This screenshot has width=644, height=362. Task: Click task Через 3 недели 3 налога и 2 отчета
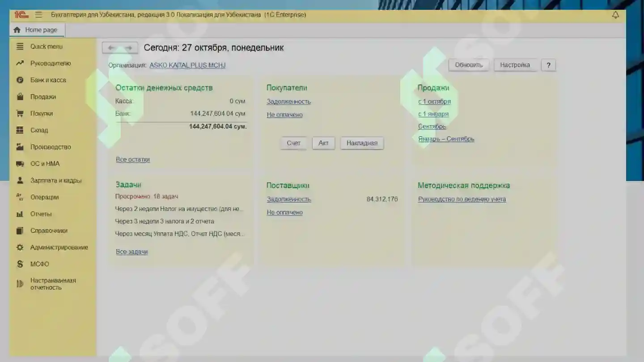pyautogui.click(x=165, y=221)
